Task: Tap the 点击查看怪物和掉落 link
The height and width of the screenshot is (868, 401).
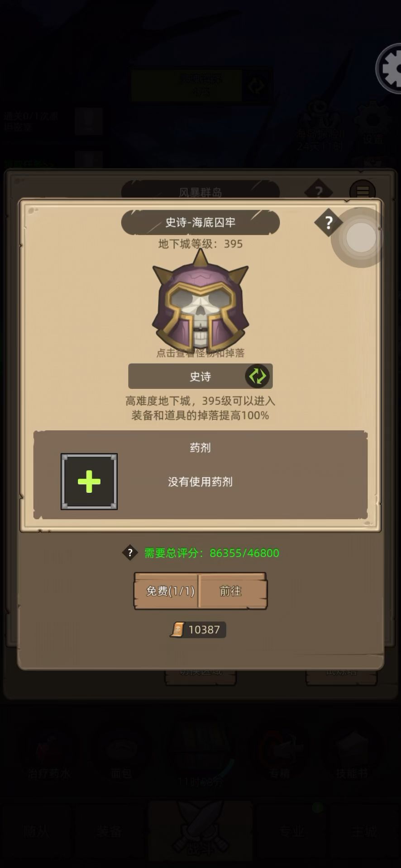Action: click(200, 353)
